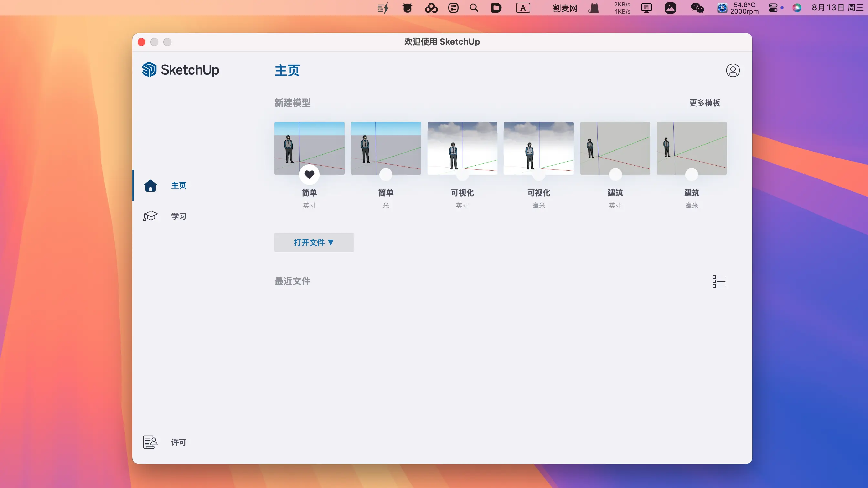Viewport: 868px width, 488px height.
Task: Click the round swap-arrows menu bar icon
Action: coord(453,8)
